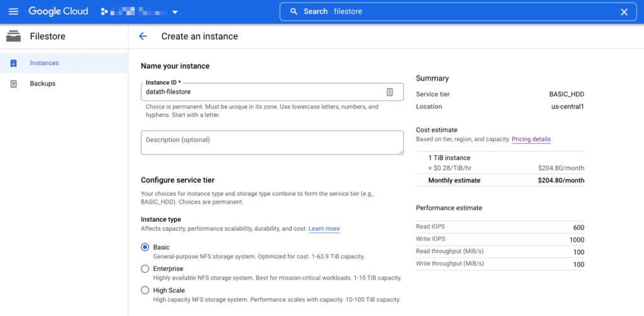Click the Google Cloud logo
Image resolution: width=644 pixels, height=316 pixels.
coord(58,11)
